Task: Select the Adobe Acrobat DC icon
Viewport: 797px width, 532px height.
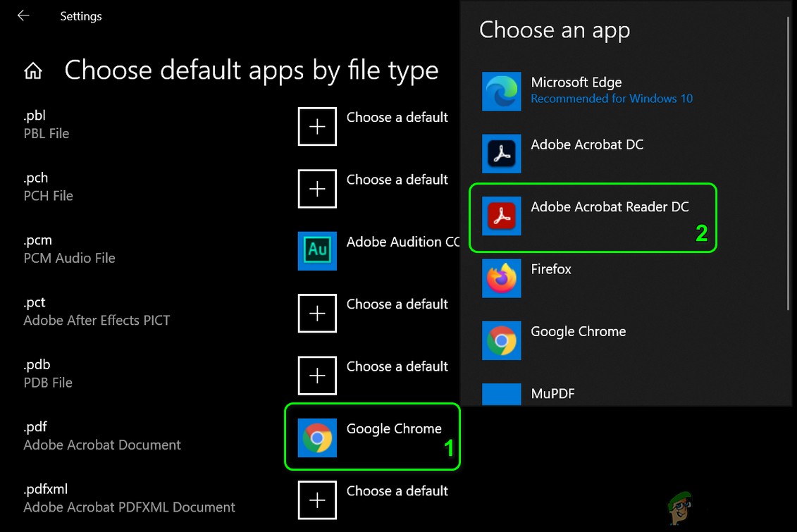Action: click(502, 154)
